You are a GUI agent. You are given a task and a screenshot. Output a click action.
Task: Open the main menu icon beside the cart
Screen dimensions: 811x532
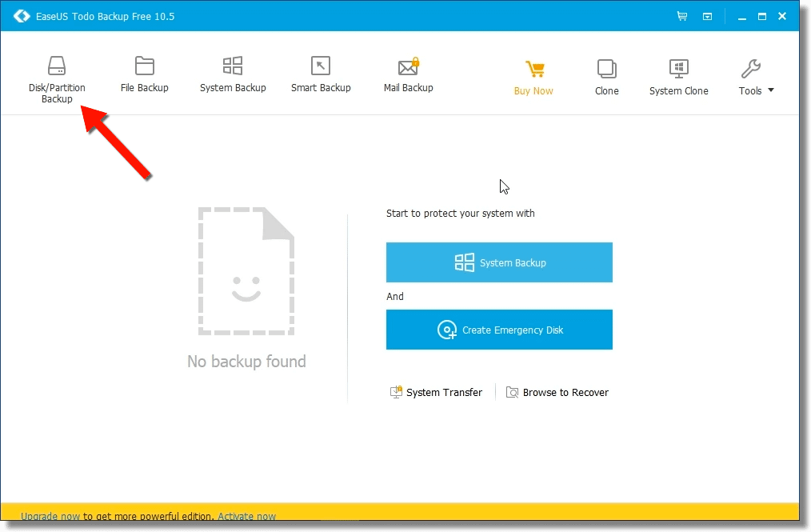coord(707,15)
